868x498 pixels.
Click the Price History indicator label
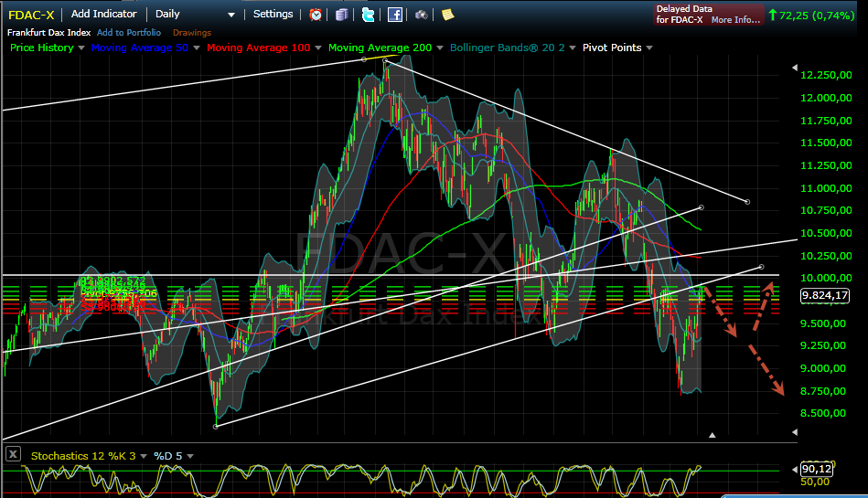pos(41,48)
